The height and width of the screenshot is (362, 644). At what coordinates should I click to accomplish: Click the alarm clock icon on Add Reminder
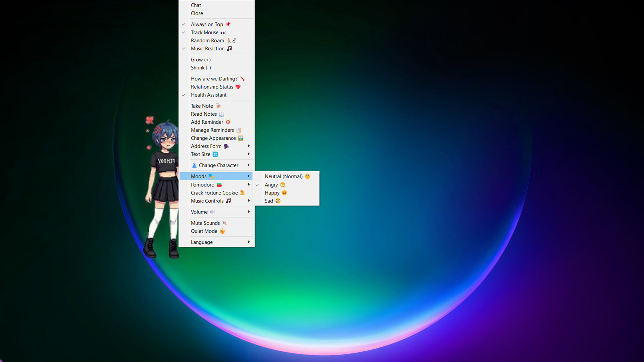click(227, 122)
